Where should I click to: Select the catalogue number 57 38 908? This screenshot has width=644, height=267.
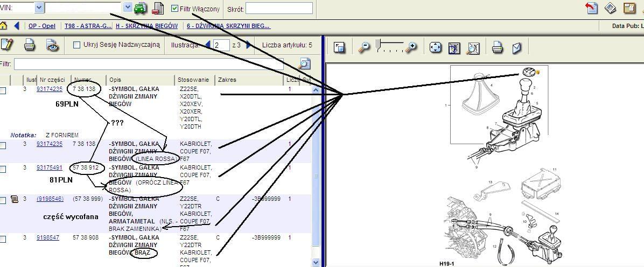[x=86, y=237]
